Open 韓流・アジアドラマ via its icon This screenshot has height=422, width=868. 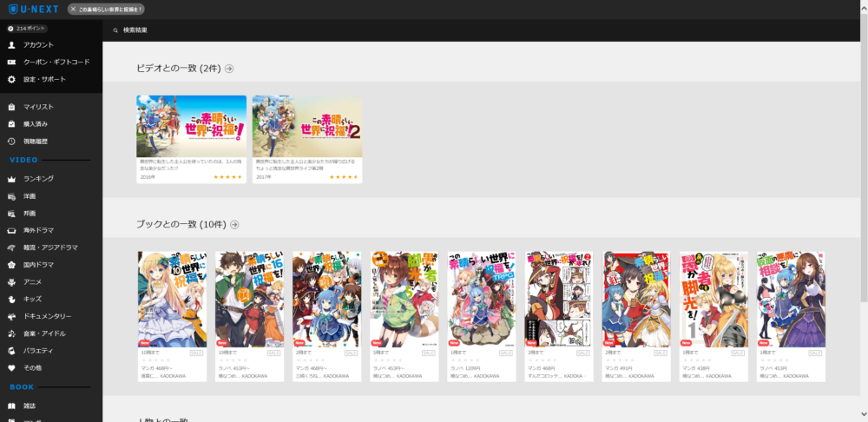(x=11, y=247)
